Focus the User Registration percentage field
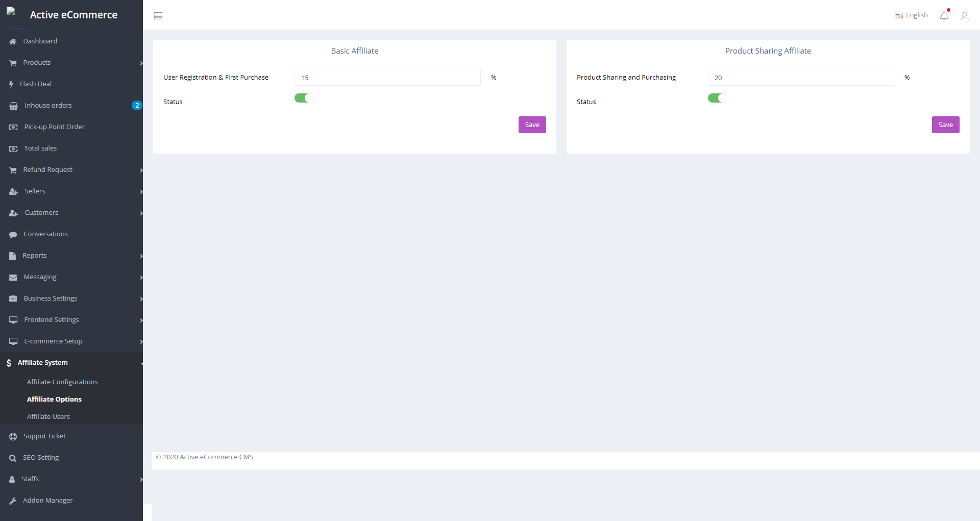Image resolution: width=980 pixels, height=521 pixels. coord(387,78)
